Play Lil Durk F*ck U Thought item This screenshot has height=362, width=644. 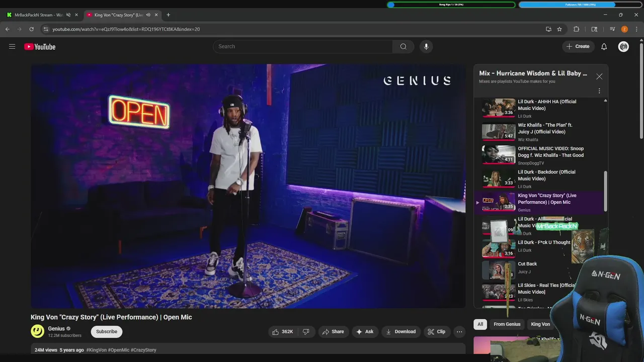tap(539, 248)
